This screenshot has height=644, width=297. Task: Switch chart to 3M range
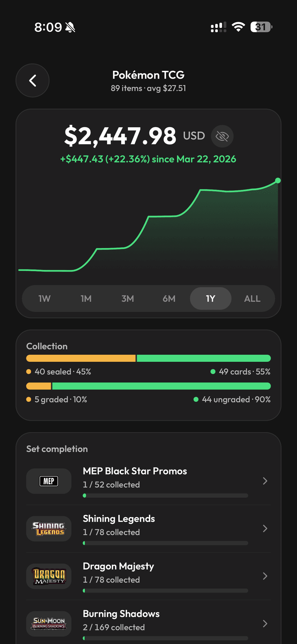click(127, 299)
